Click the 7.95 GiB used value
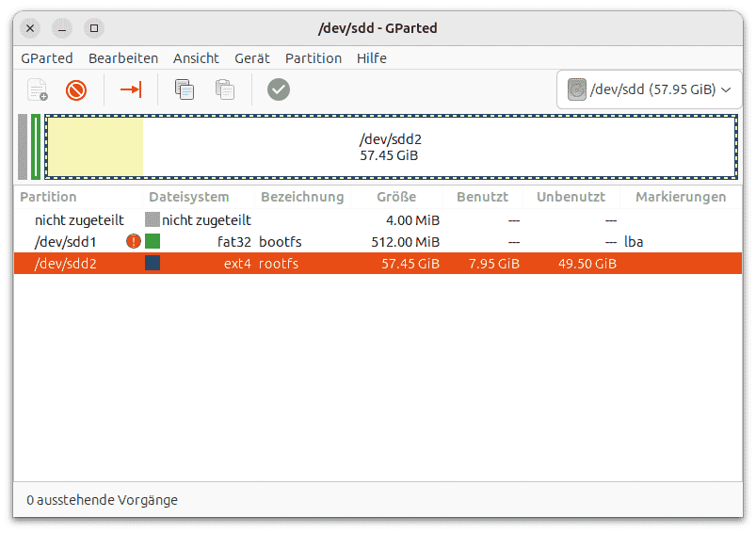Viewport: 756px width, 533px height. coord(494,264)
